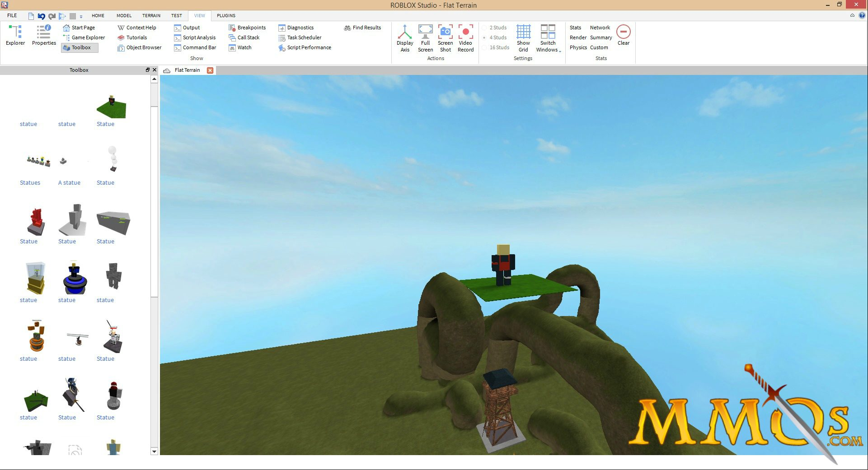Open Tutorials

[x=132, y=37]
